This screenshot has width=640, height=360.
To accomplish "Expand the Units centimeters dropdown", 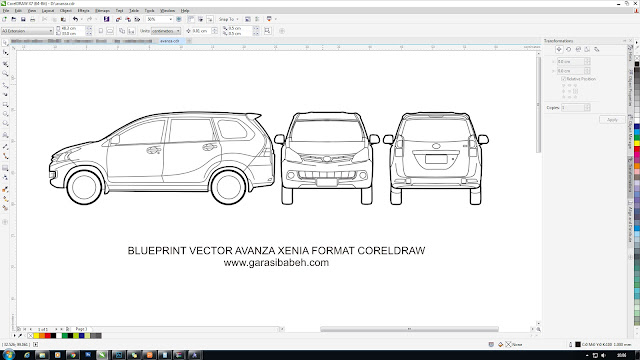I will click(166, 31).
